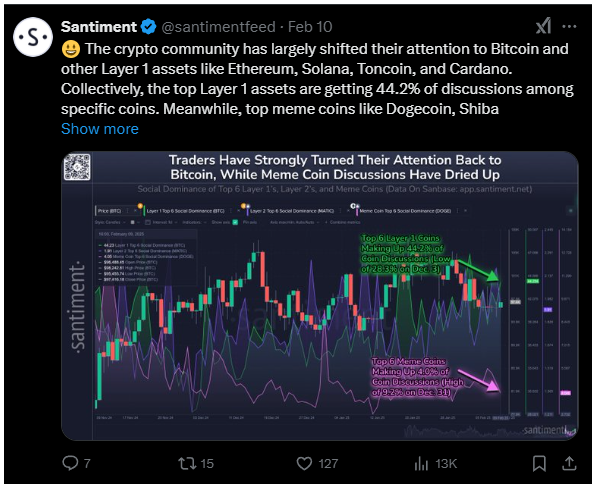Open the @santimentfeed handle link

[x=219, y=27]
